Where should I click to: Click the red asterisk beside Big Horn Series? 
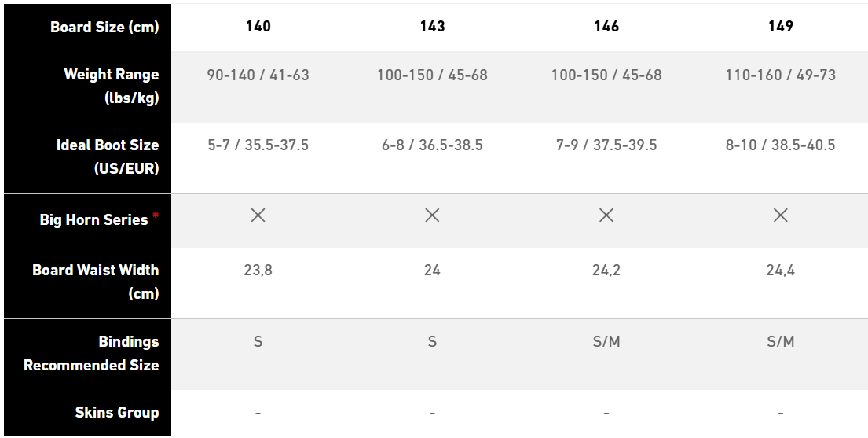coord(156,215)
